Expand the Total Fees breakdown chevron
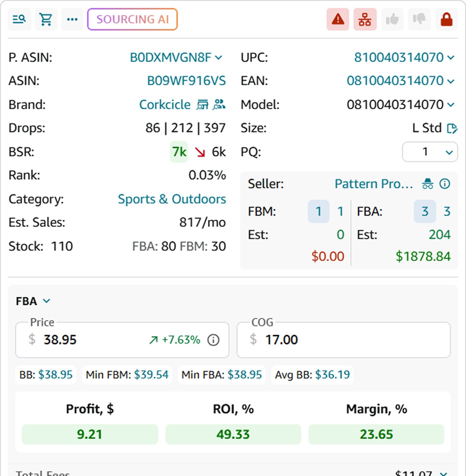466x476 pixels. click(443, 473)
